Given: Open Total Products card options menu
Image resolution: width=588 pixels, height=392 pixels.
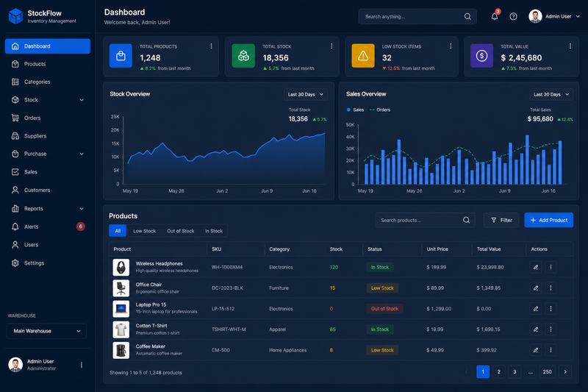Looking at the screenshot, I should [x=211, y=46].
